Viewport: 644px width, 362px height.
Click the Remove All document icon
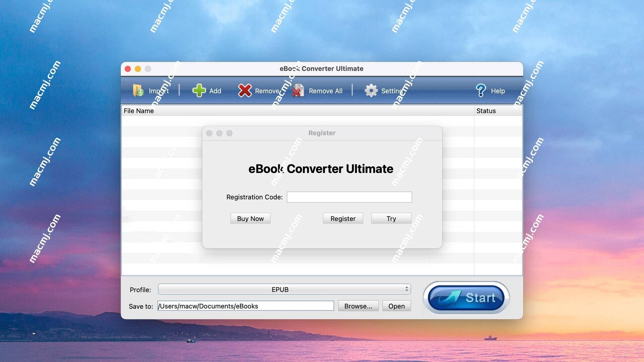coord(298,90)
